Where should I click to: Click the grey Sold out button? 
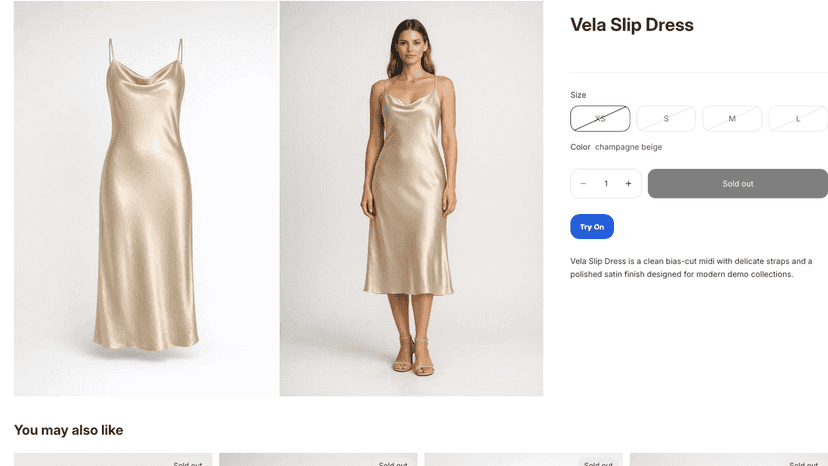pos(738,184)
